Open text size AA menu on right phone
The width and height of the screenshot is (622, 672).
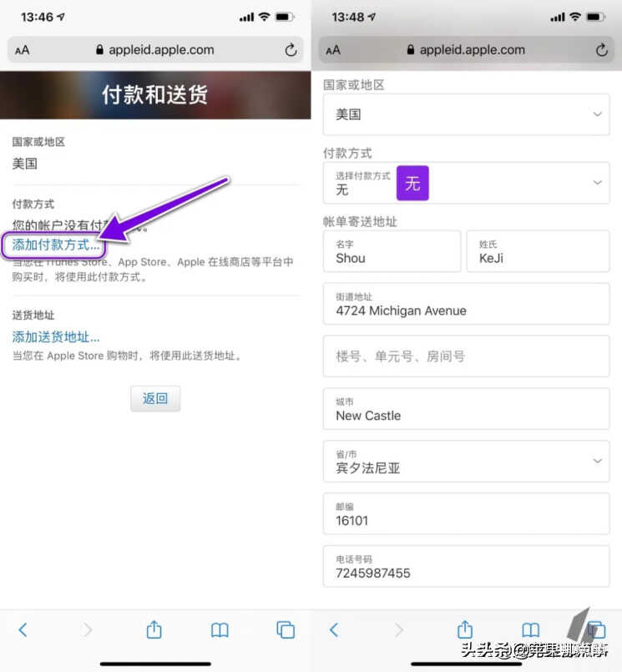(x=333, y=50)
